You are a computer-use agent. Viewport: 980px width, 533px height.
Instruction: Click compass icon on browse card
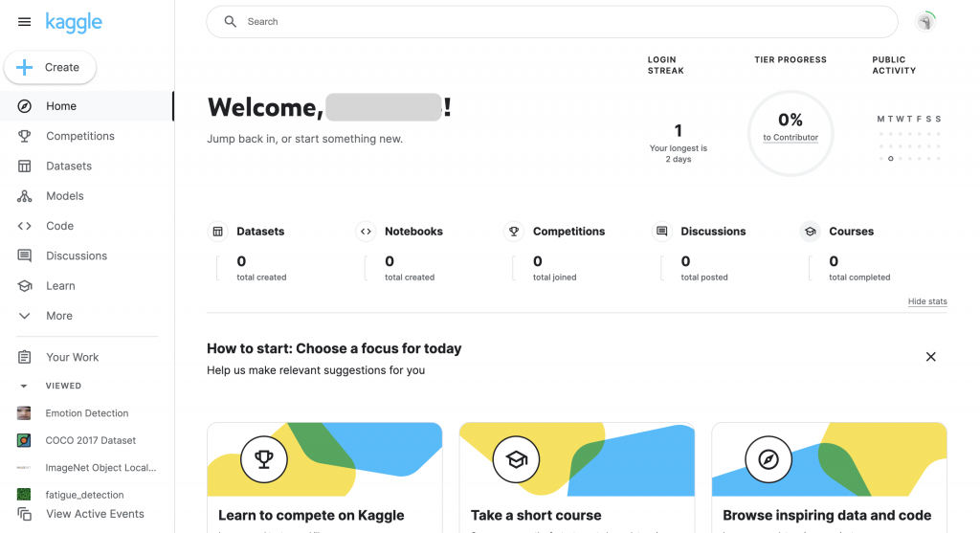768,459
